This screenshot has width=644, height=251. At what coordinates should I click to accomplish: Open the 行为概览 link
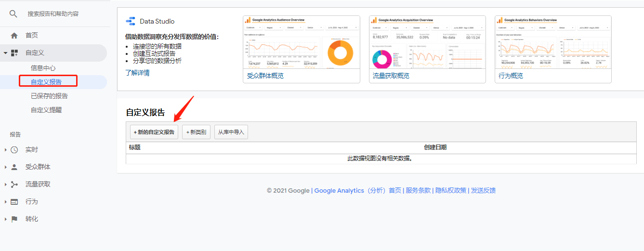point(511,76)
